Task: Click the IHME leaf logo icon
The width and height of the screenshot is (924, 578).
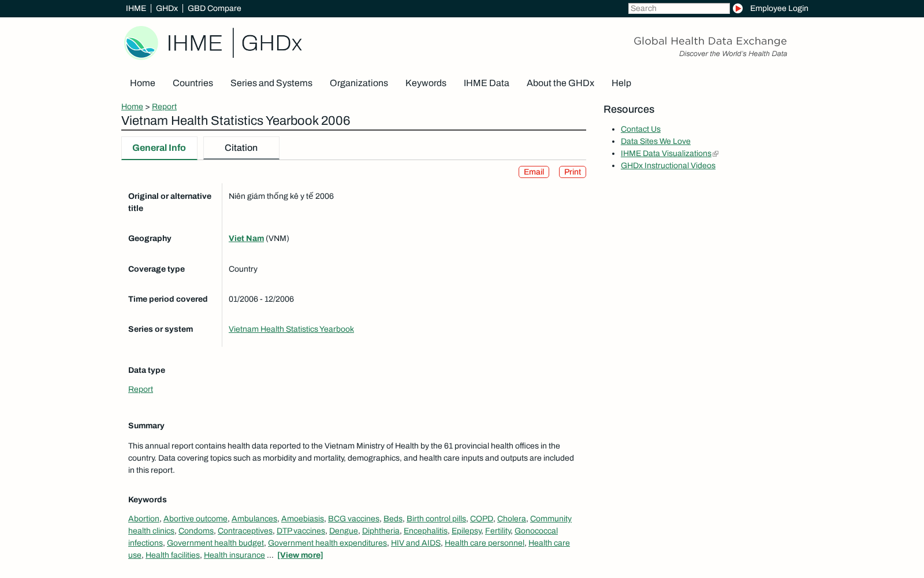Action: [141, 43]
